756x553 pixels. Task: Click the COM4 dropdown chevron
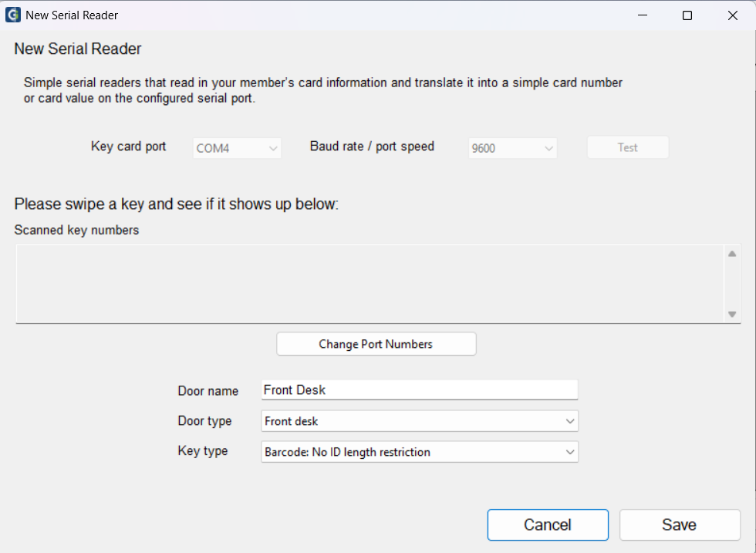click(x=273, y=149)
